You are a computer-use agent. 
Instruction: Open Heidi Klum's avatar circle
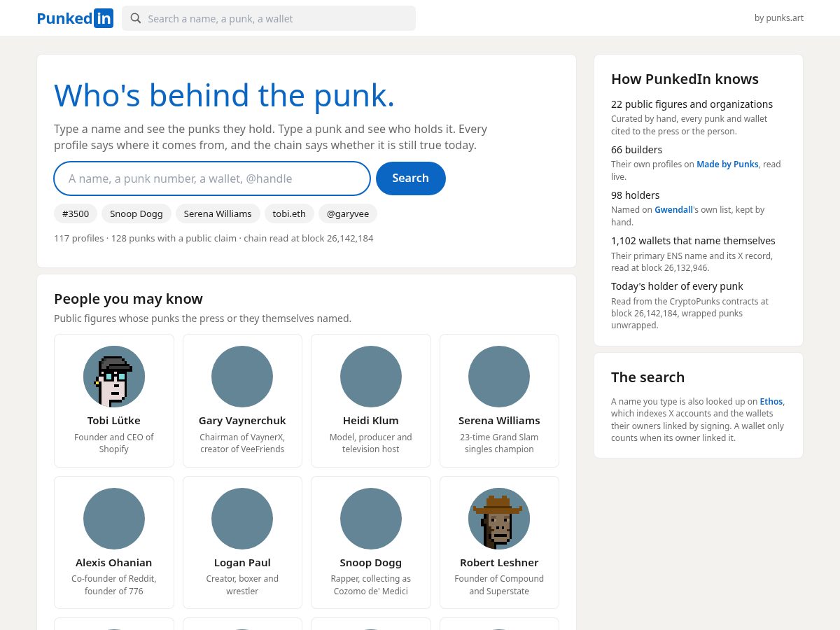[x=371, y=377]
